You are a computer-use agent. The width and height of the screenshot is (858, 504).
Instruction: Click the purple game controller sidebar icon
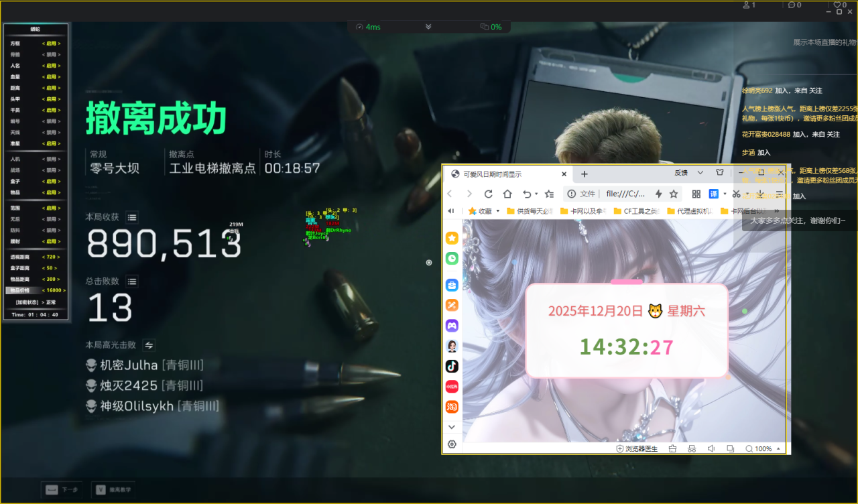pos(451,325)
